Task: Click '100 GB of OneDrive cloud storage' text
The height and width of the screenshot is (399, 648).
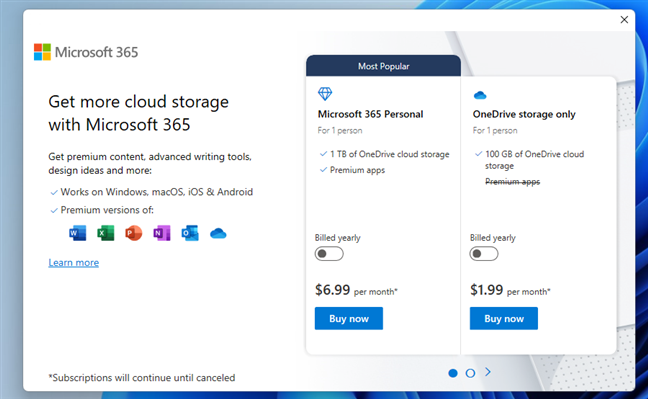Action: (534, 160)
